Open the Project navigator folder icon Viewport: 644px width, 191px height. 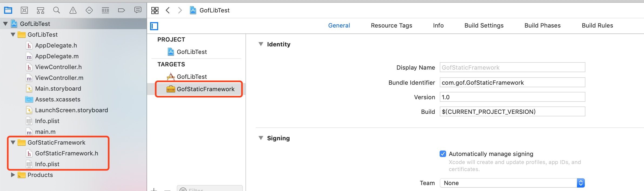click(x=8, y=10)
